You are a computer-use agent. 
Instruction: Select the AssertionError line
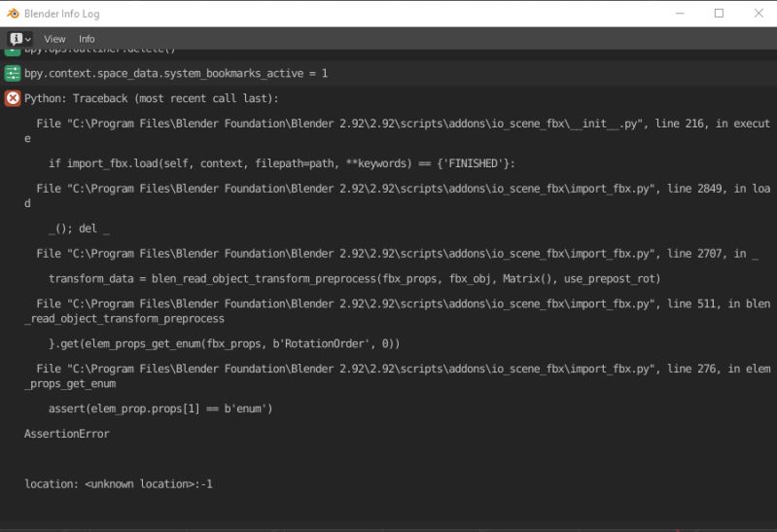coord(67,434)
